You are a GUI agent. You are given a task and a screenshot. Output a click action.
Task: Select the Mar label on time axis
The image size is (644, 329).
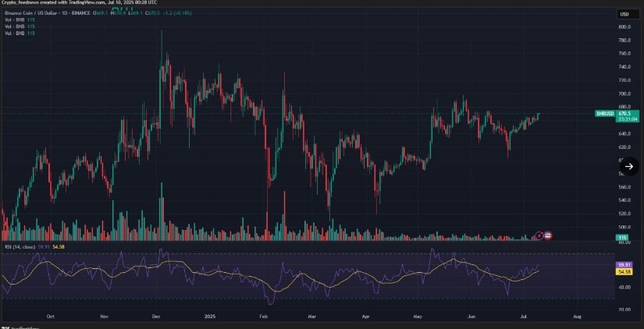coord(311,317)
